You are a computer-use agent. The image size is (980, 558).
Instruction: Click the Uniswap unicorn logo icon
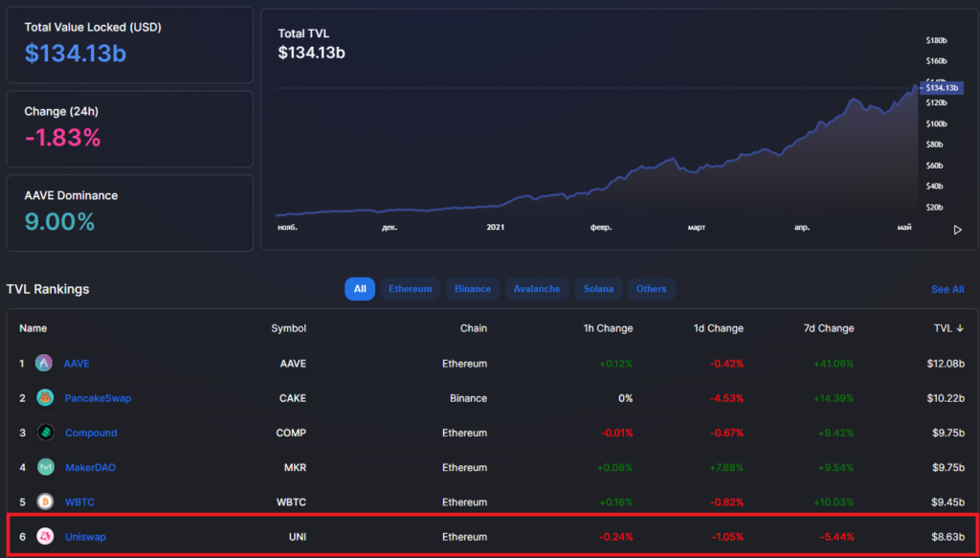(x=44, y=537)
